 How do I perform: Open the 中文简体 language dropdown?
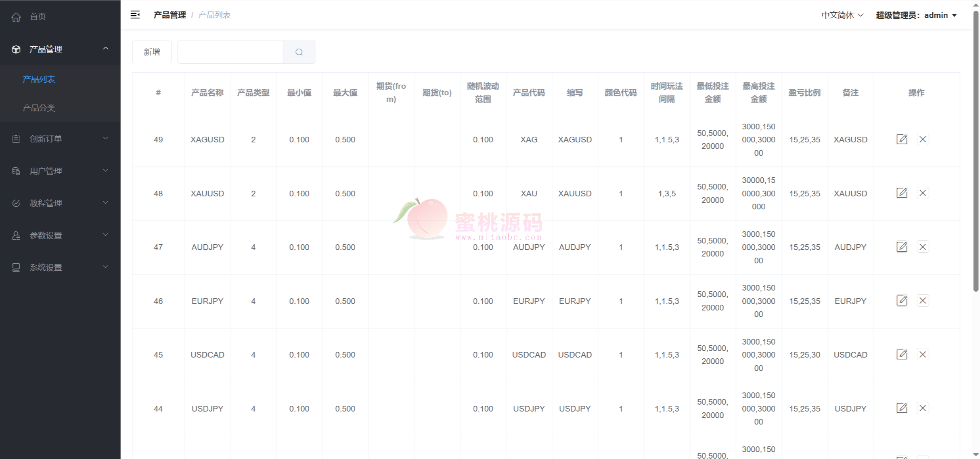click(x=842, y=15)
